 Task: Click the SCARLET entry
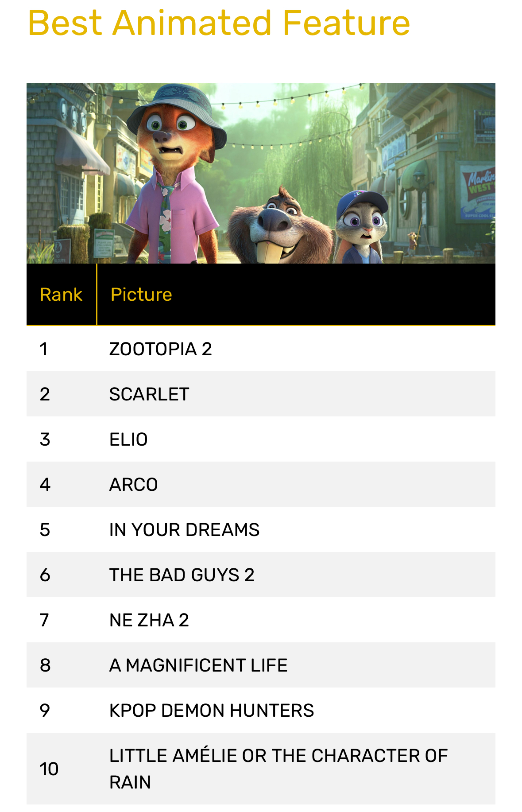(x=149, y=394)
